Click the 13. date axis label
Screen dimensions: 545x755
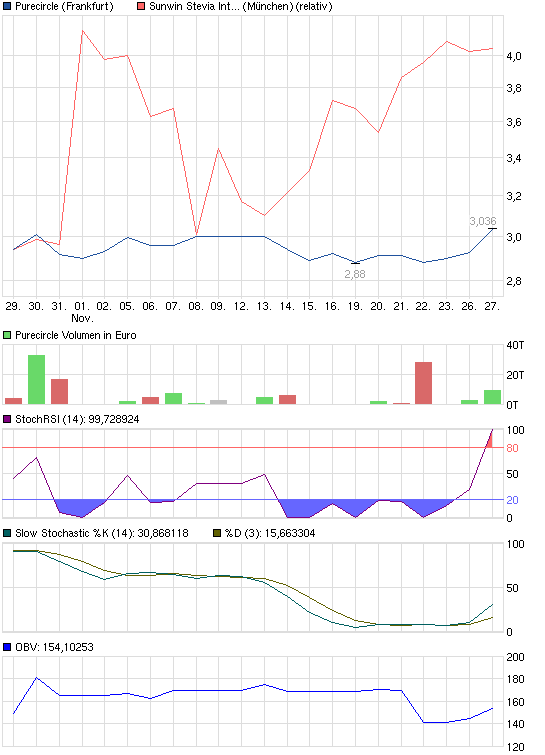point(264,306)
